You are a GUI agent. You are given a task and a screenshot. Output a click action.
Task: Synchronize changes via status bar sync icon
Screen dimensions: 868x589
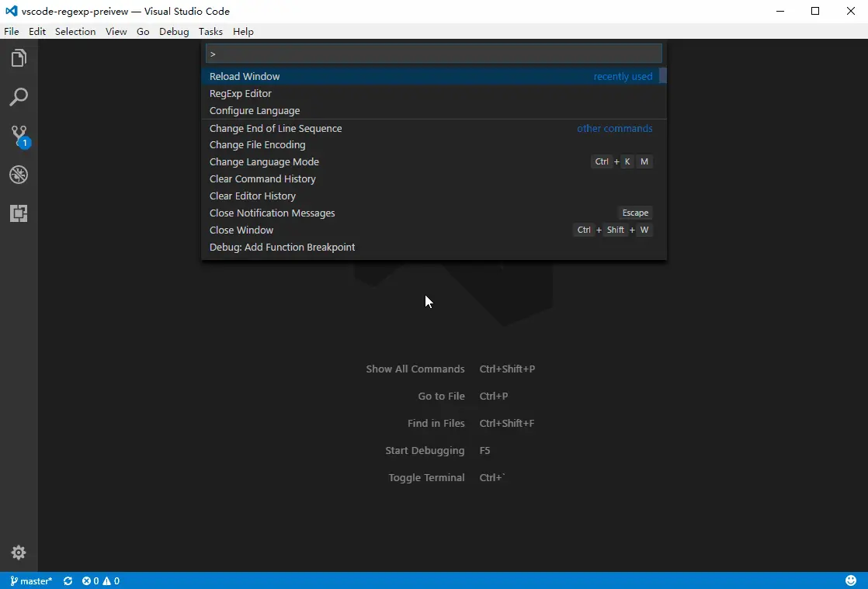pos(68,580)
